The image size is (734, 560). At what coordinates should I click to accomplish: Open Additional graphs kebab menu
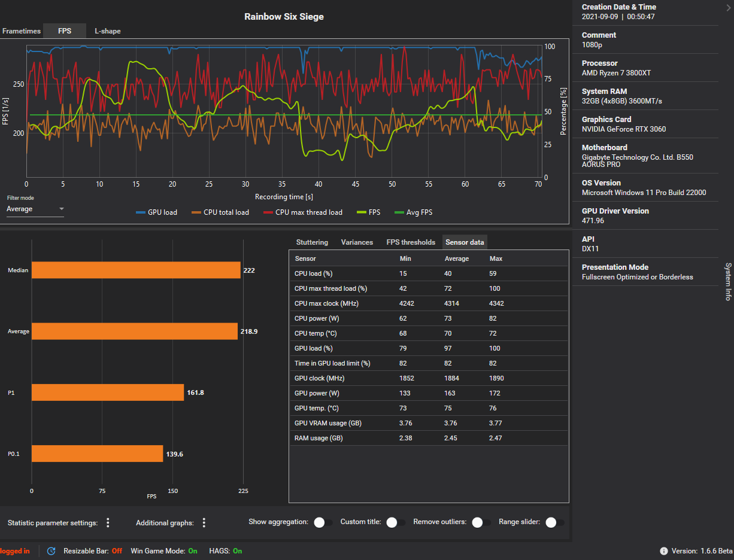coord(204,523)
